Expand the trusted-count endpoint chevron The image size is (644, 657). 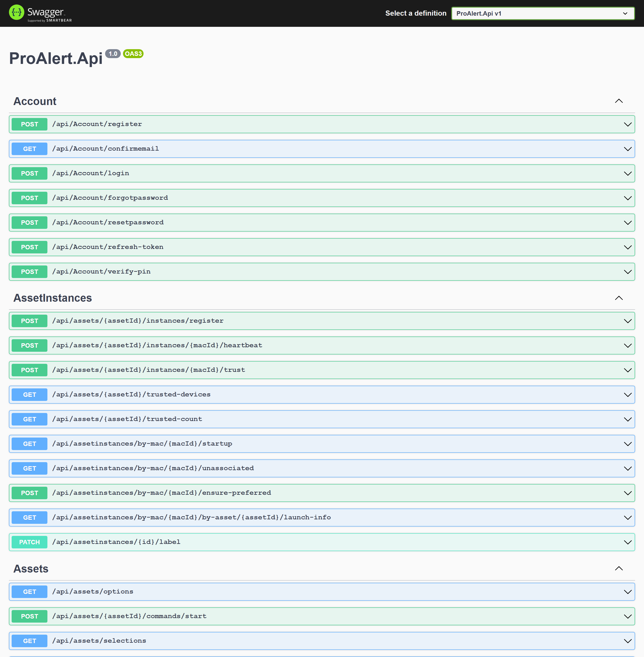[628, 419]
